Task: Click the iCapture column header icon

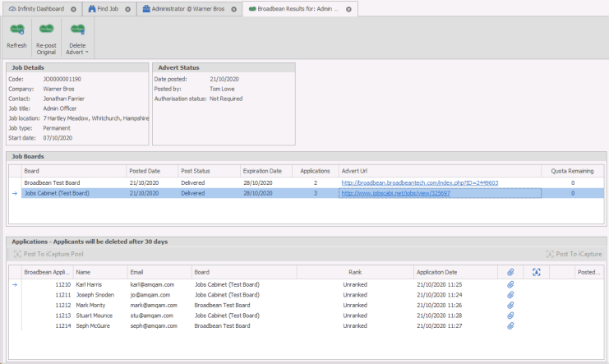Action: pyautogui.click(x=536, y=271)
